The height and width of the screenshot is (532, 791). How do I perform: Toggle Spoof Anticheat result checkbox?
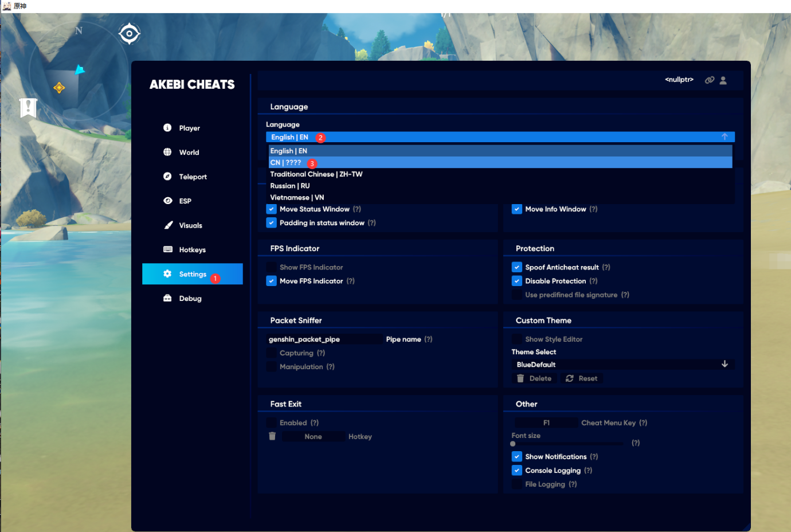pyautogui.click(x=517, y=267)
